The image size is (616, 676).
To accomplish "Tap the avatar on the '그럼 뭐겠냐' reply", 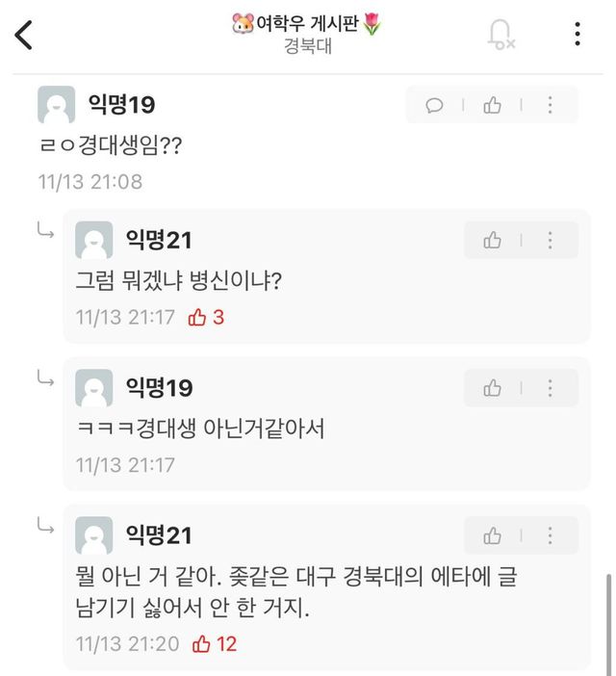I will pyautogui.click(x=94, y=240).
